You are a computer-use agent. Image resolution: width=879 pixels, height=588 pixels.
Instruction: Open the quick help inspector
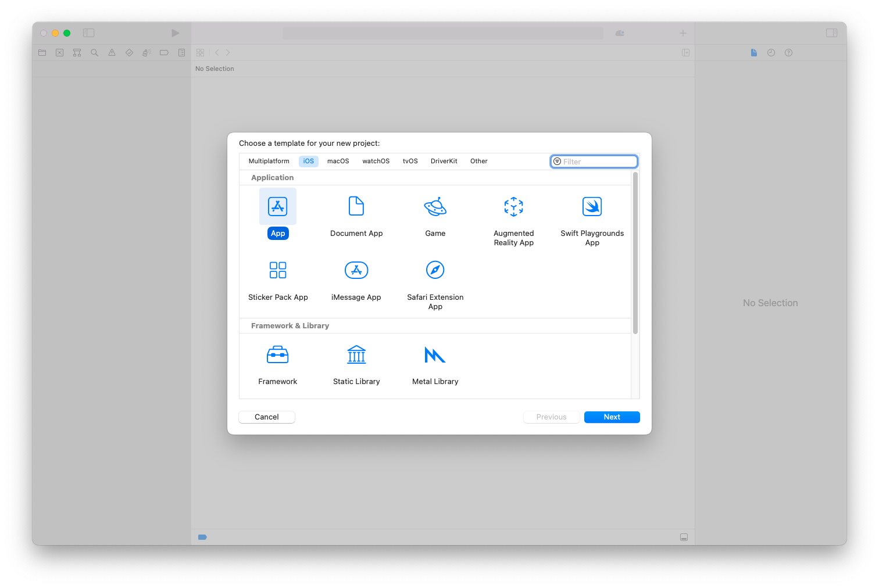tap(788, 52)
